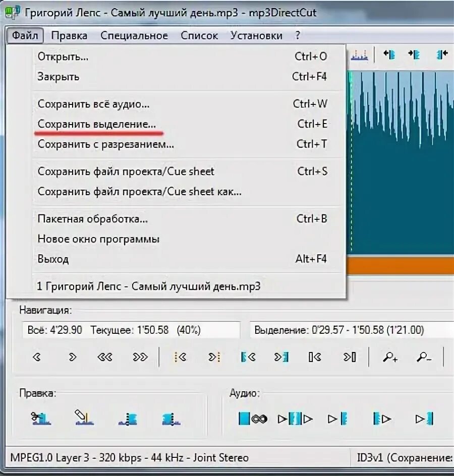Open the Специальное menu
Image resolution: width=454 pixels, height=476 pixels.
134,35
